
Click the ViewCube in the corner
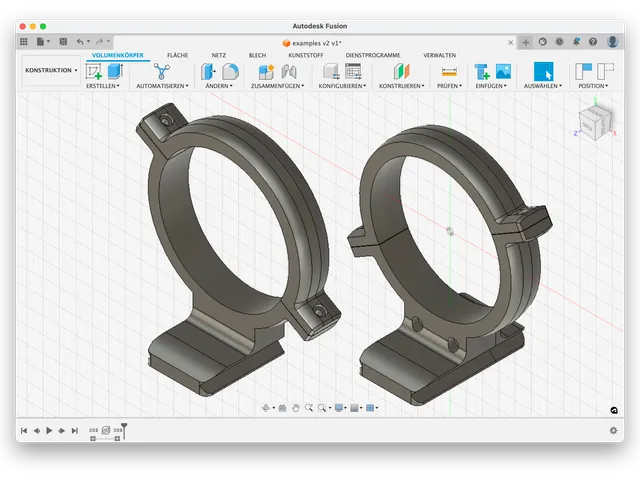[596, 123]
